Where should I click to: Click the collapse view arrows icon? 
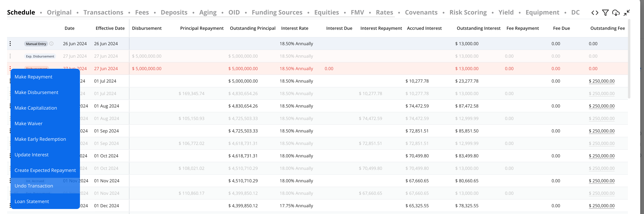(x=627, y=13)
